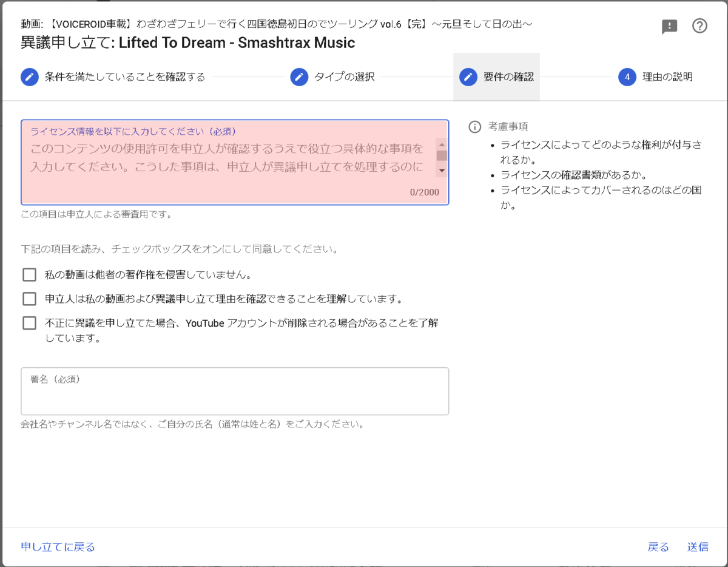
Task: Click the 0/2000 character counter
Action: click(424, 192)
